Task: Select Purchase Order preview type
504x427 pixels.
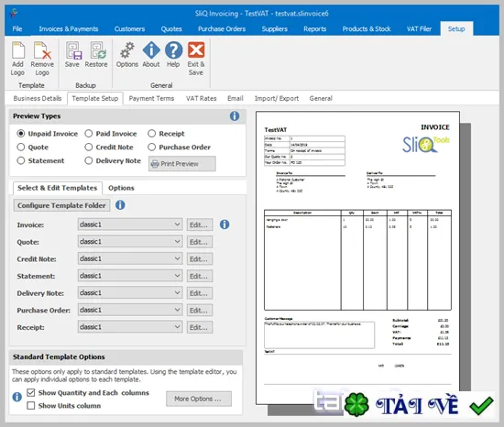Action: (x=152, y=148)
